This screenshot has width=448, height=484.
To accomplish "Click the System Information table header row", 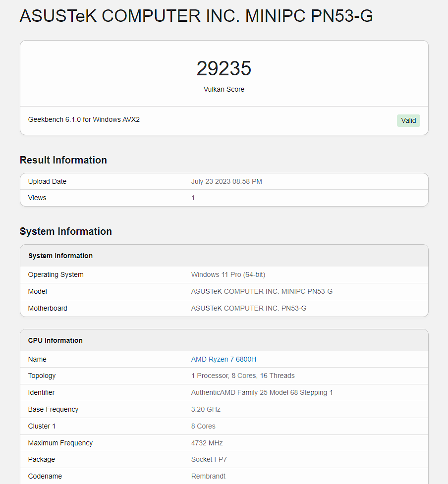I will point(224,256).
